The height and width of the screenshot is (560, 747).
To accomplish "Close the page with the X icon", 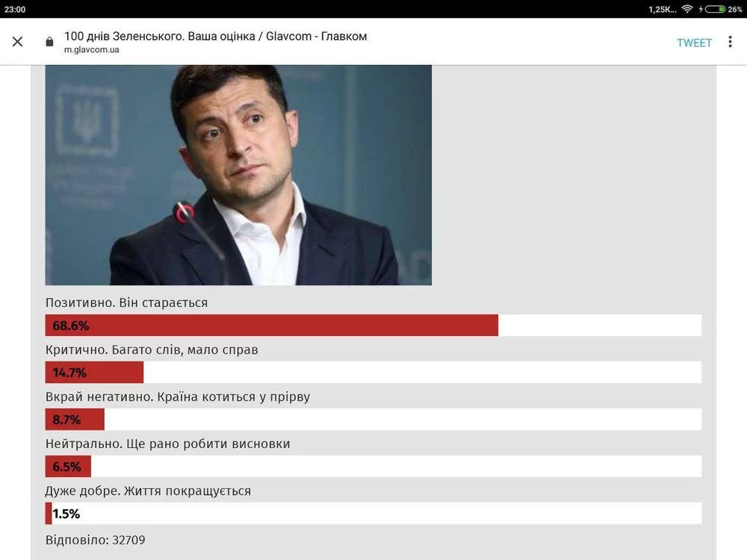I will tap(18, 42).
